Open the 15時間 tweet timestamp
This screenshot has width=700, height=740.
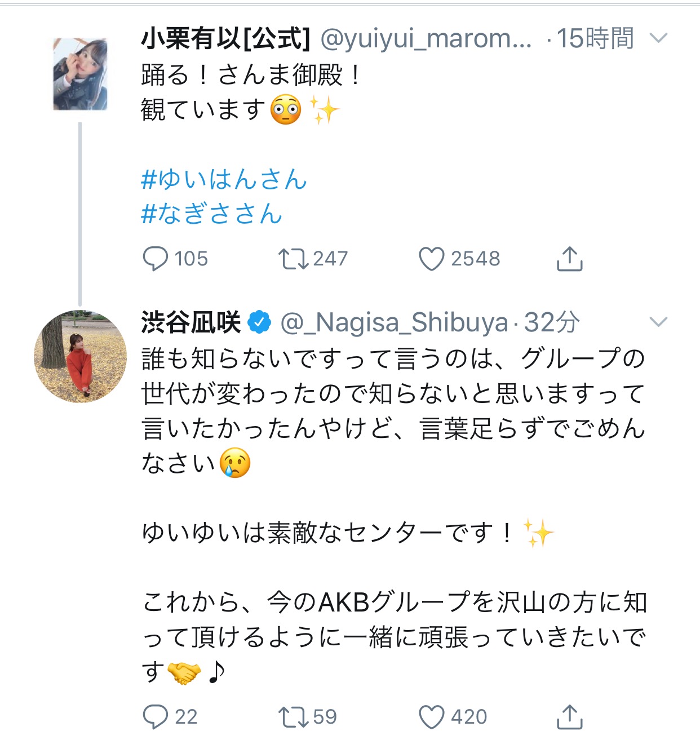click(x=595, y=38)
